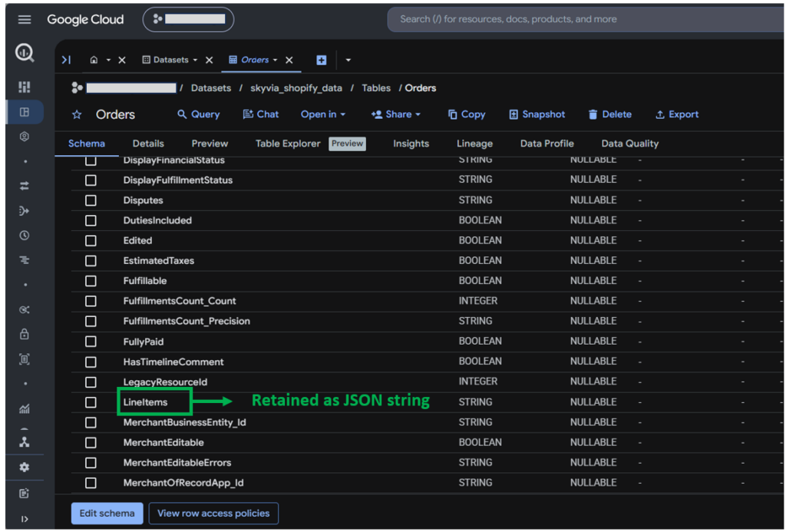Check the MerchantEditable field checkbox
The height and width of the screenshot is (532, 786).
[x=91, y=443]
